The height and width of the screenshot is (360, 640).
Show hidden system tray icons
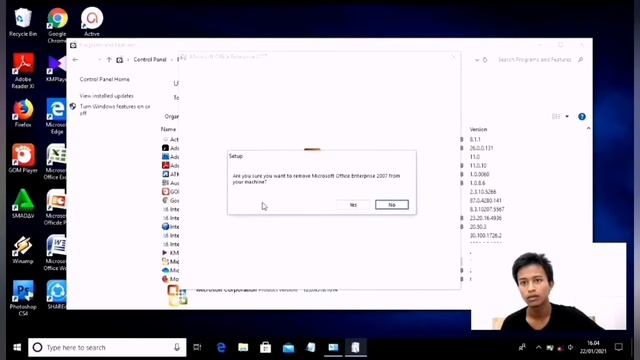[538, 347]
